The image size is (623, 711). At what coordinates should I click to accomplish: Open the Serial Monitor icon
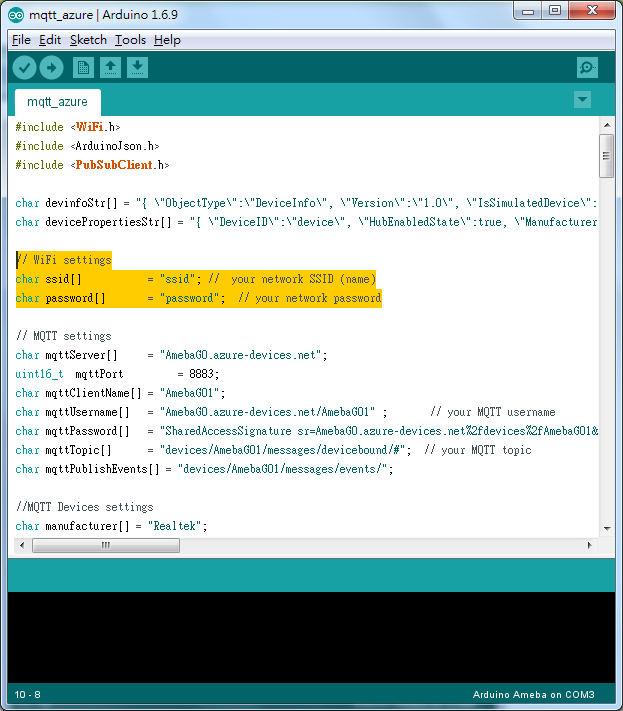(587, 68)
